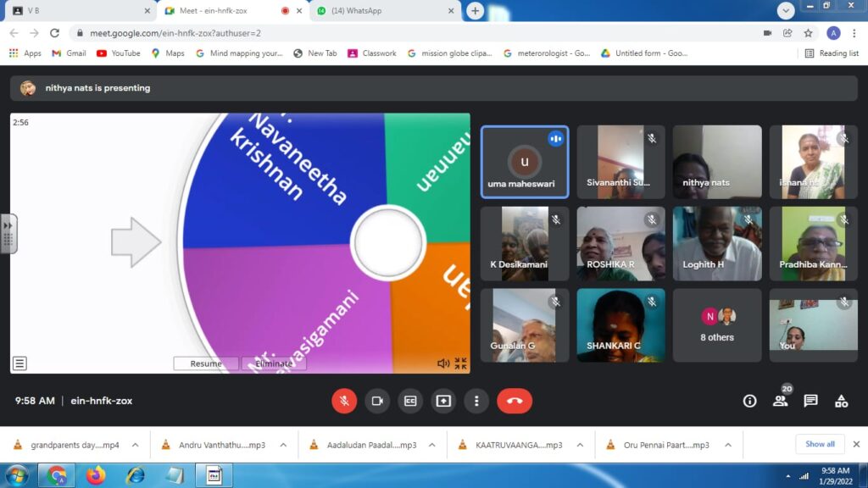The image size is (868, 488).
Task: Open meeting details info icon
Action: point(749,401)
